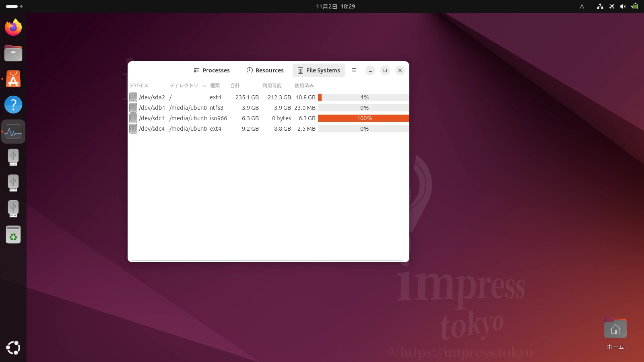
Task: Click the sort arrow beside ディレクトリ
Action: [x=204, y=86]
